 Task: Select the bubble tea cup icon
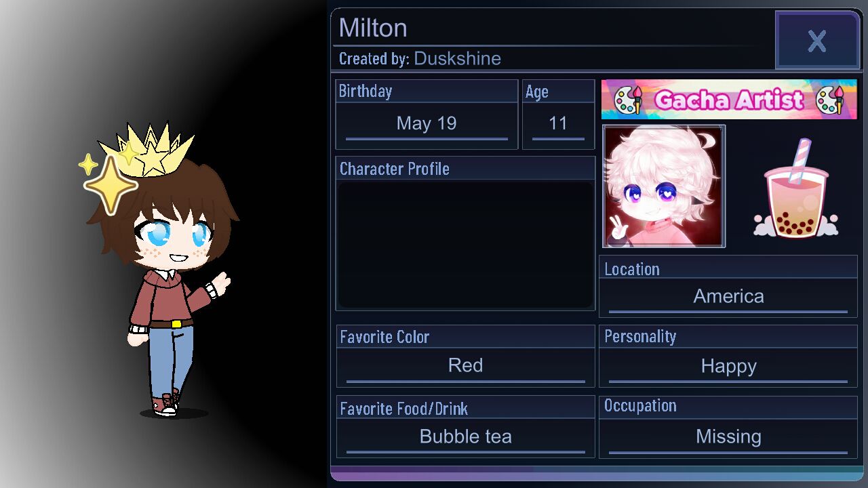click(x=796, y=188)
